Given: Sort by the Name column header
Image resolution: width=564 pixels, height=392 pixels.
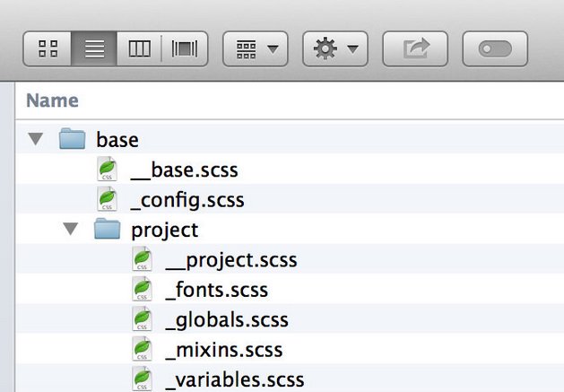Looking at the screenshot, I should coord(52,100).
